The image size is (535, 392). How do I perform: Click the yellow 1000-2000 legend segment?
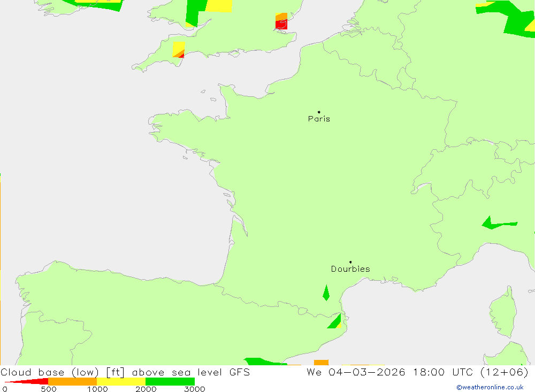pos(121,381)
